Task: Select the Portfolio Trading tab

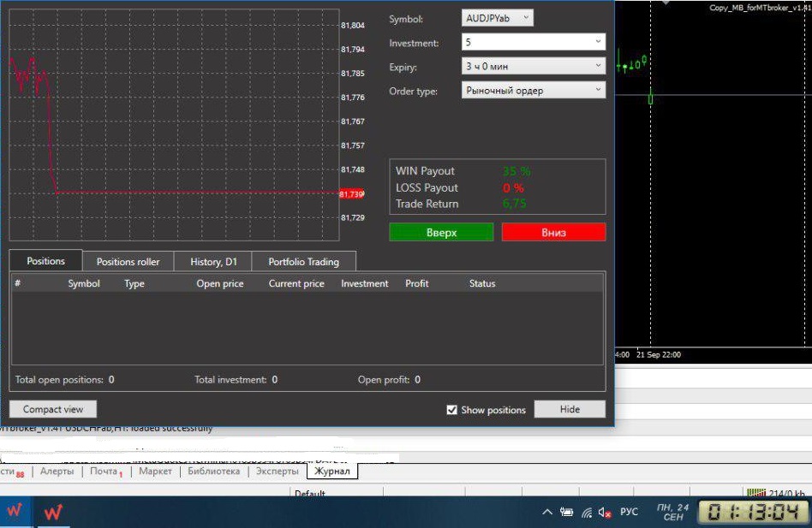Action: (303, 262)
